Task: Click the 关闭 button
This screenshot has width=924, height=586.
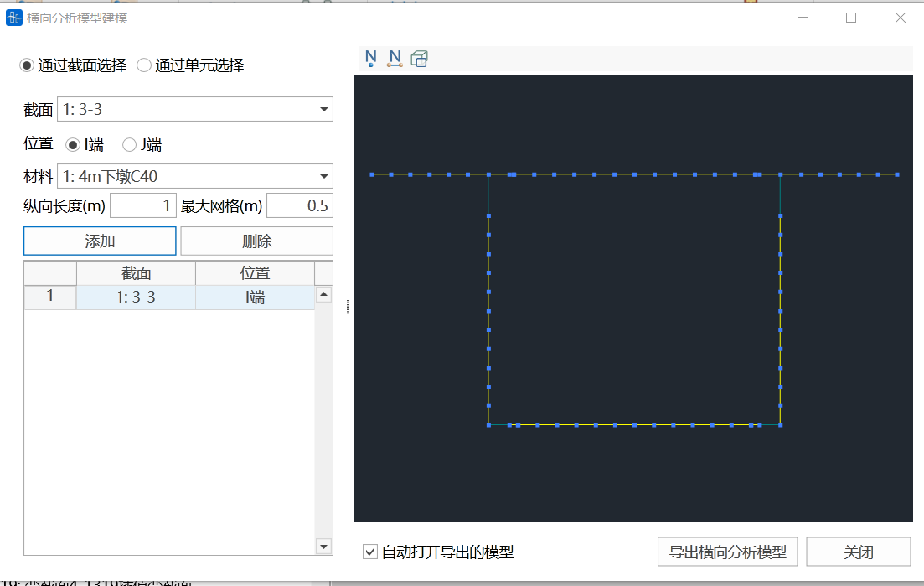Action: coord(859,552)
